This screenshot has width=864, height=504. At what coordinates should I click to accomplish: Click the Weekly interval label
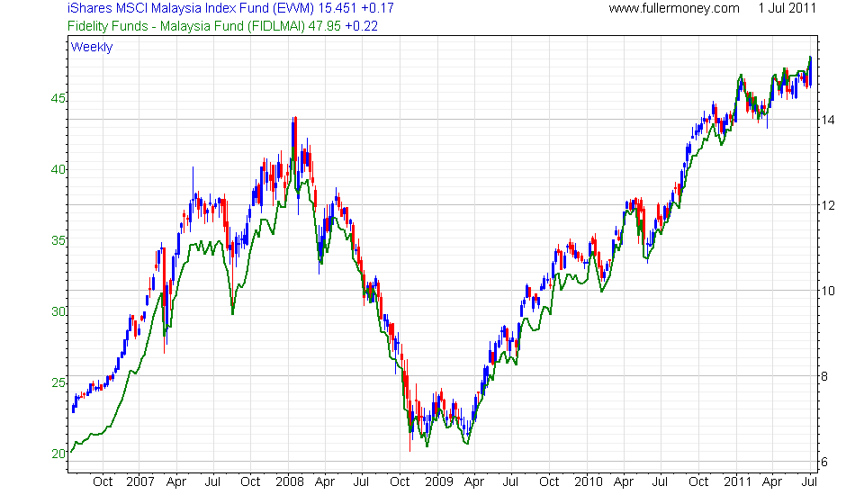(92, 47)
